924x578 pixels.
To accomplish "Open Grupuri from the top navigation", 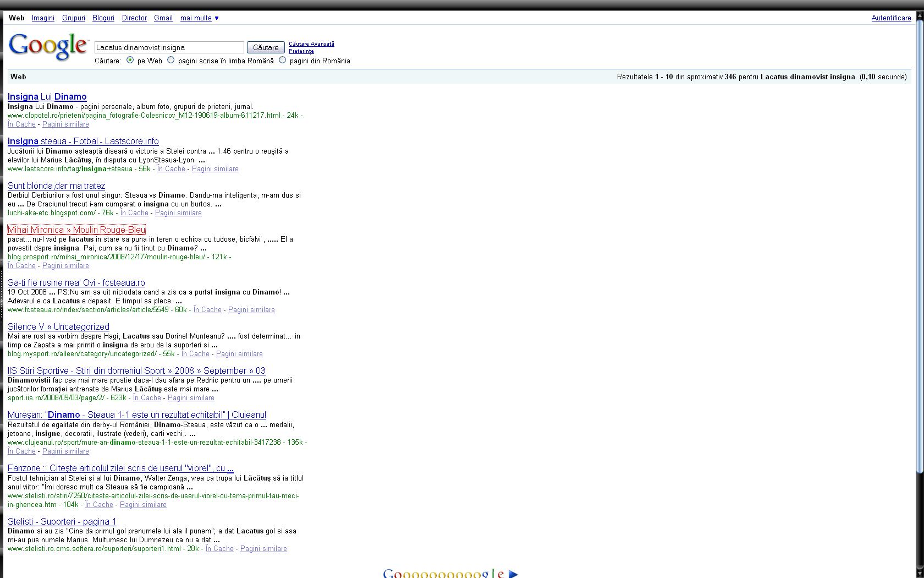I will [73, 18].
